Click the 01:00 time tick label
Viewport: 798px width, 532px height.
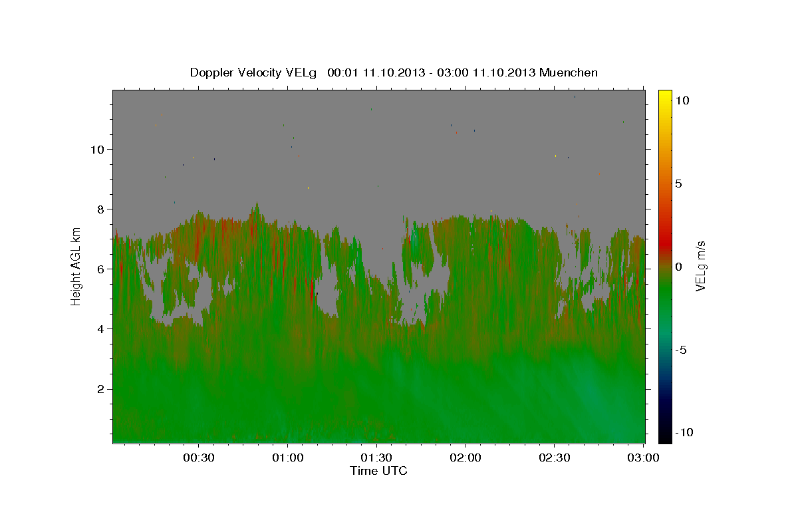(x=287, y=458)
